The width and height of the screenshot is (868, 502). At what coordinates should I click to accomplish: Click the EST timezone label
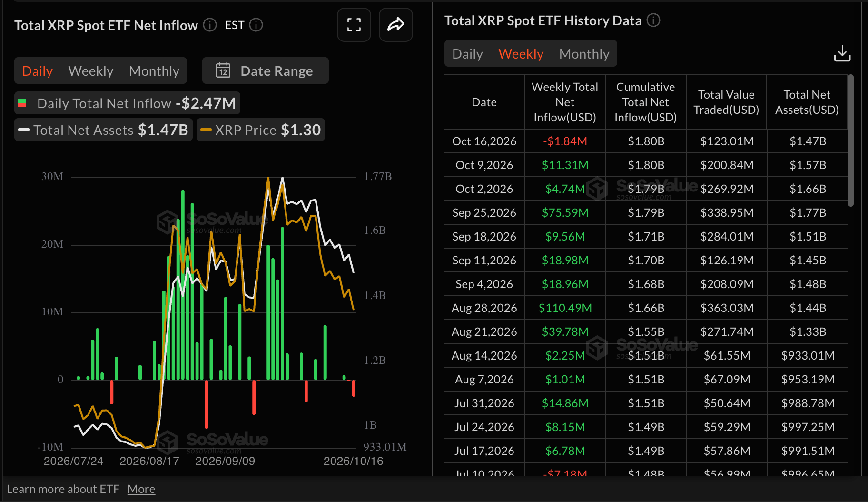[234, 25]
